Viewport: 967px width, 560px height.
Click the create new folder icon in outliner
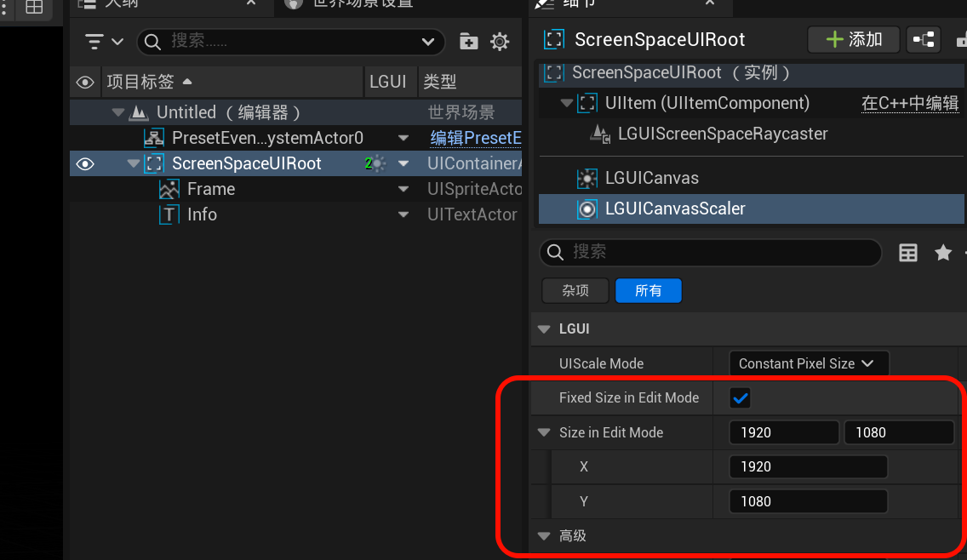coord(468,41)
